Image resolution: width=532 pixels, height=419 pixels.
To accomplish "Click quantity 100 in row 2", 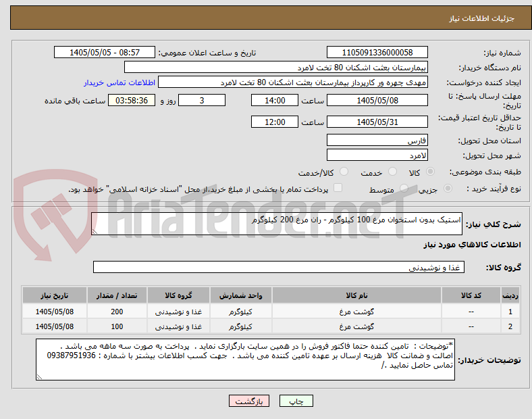I will click(x=117, y=326).
